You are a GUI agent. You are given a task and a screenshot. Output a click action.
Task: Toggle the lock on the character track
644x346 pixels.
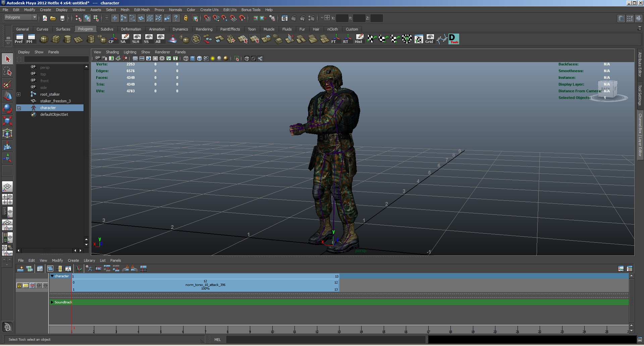(x=19, y=286)
